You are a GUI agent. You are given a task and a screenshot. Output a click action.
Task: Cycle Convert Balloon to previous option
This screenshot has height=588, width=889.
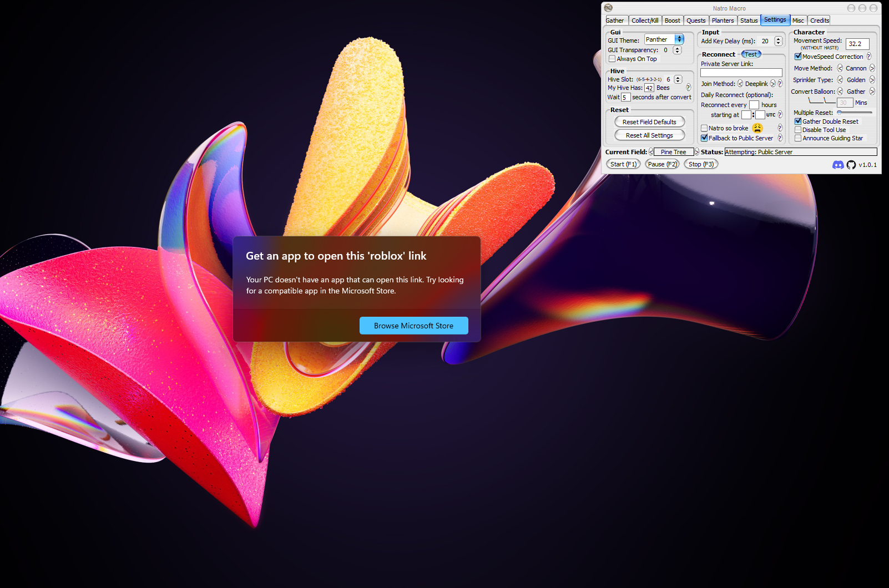(x=840, y=92)
